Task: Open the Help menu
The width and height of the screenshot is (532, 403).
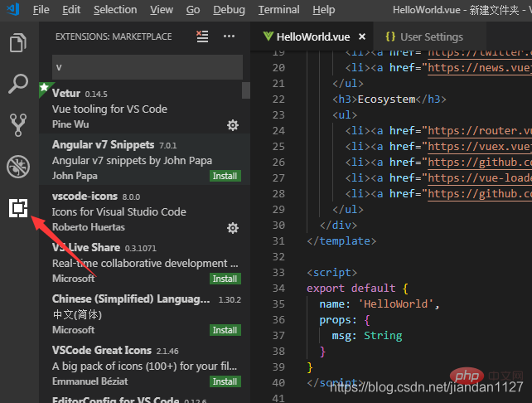Action: coord(324,10)
